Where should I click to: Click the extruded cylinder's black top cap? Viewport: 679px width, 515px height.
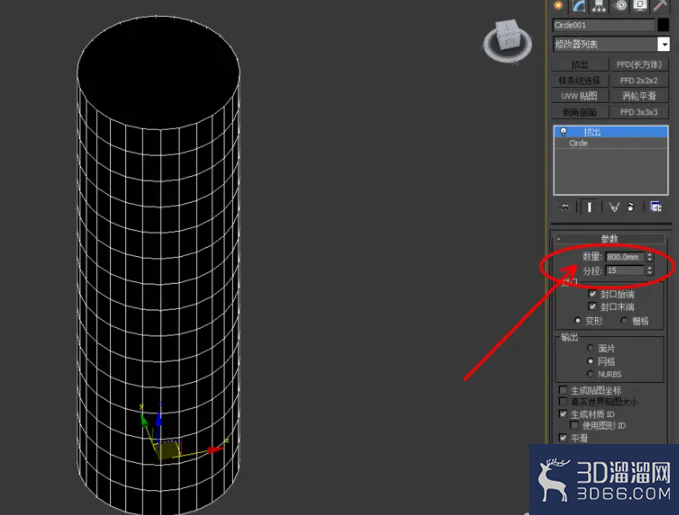[158, 72]
